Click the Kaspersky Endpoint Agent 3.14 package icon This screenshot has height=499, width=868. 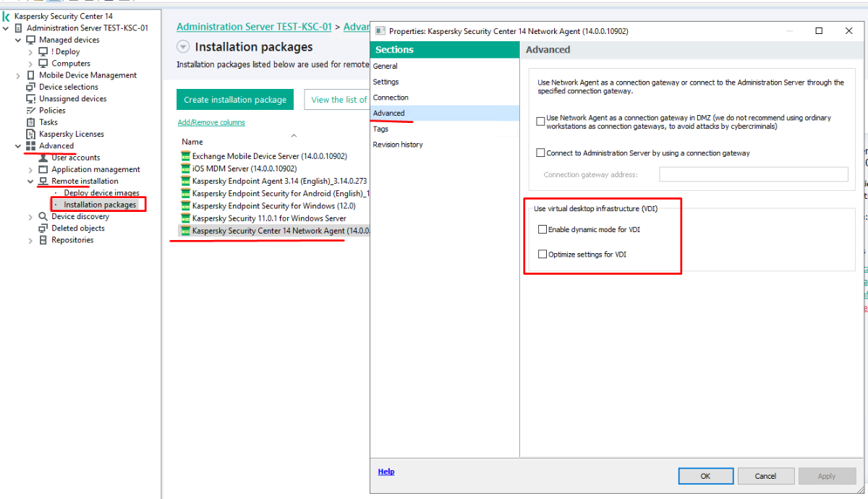185,181
